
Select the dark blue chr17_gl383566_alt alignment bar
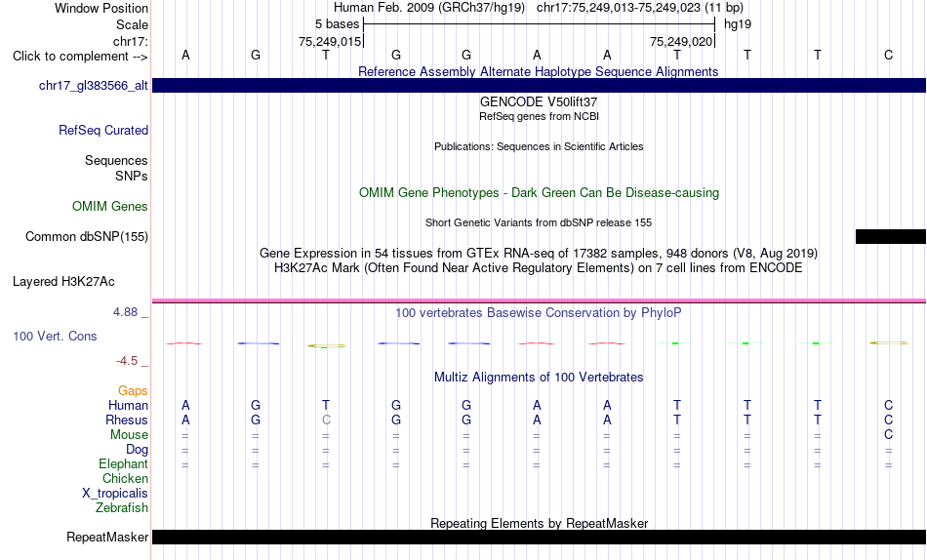point(539,85)
